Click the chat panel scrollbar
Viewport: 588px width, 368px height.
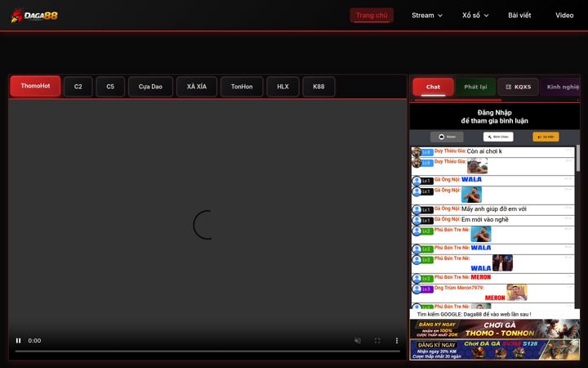pyautogui.click(x=578, y=158)
